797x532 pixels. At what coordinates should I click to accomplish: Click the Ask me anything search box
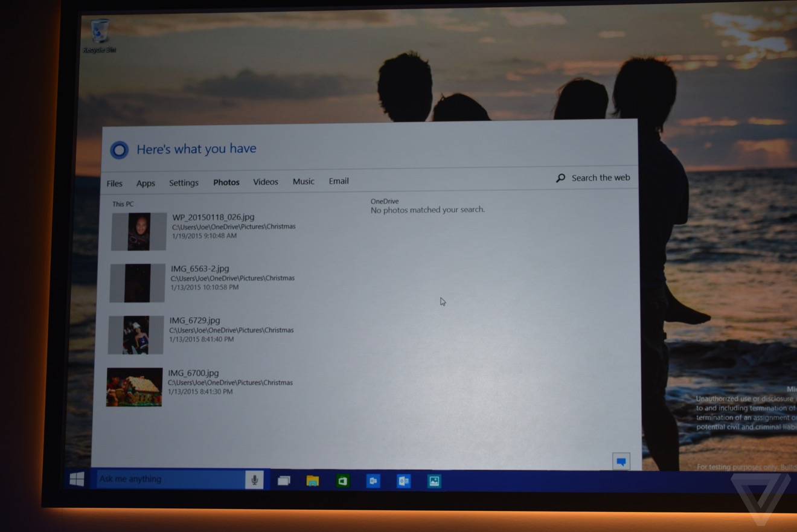pyautogui.click(x=170, y=479)
